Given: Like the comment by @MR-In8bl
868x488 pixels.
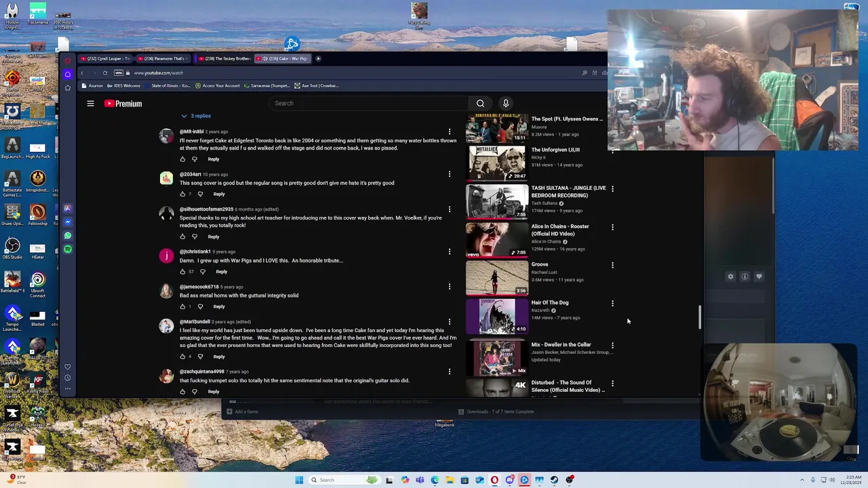Looking at the screenshot, I should pyautogui.click(x=182, y=159).
